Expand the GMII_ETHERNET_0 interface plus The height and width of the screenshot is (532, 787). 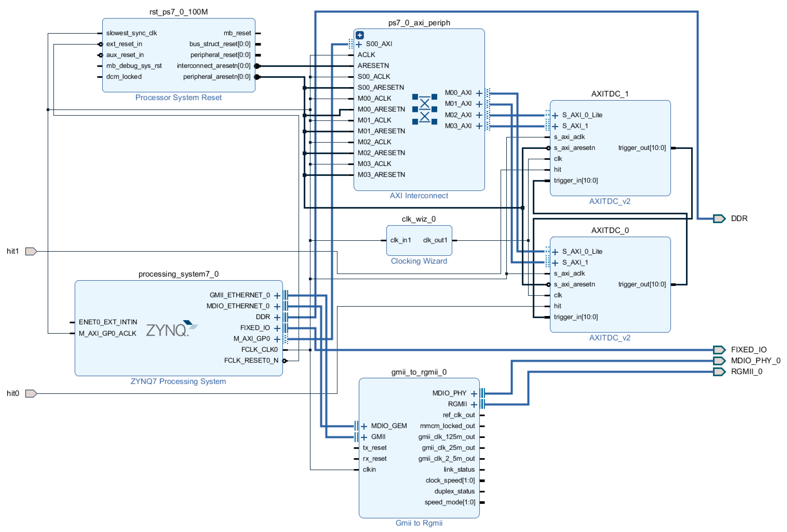click(277, 296)
